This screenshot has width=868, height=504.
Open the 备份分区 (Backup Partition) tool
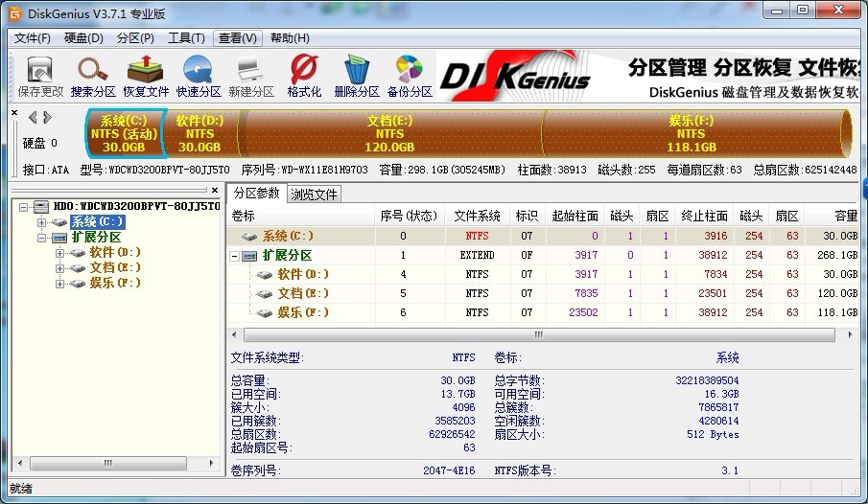(x=410, y=77)
